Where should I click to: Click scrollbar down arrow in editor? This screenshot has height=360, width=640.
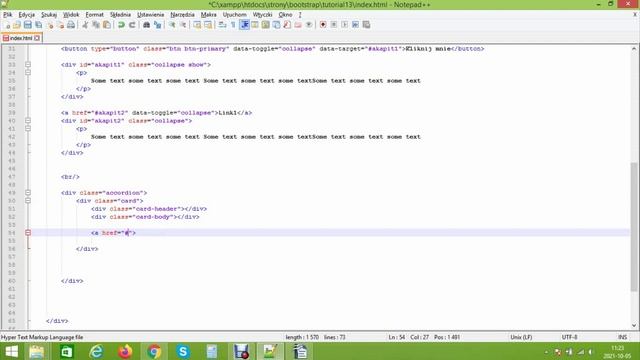point(634,325)
